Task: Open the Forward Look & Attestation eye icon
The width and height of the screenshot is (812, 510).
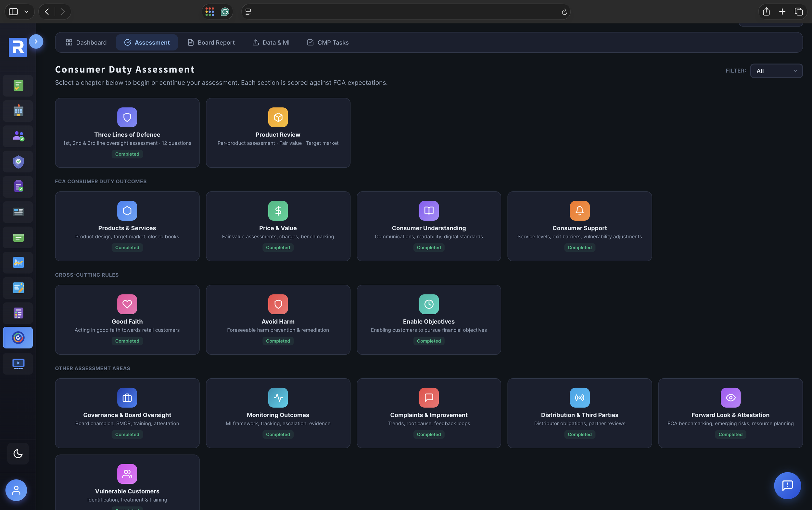Action: click(x=730, y=398)
